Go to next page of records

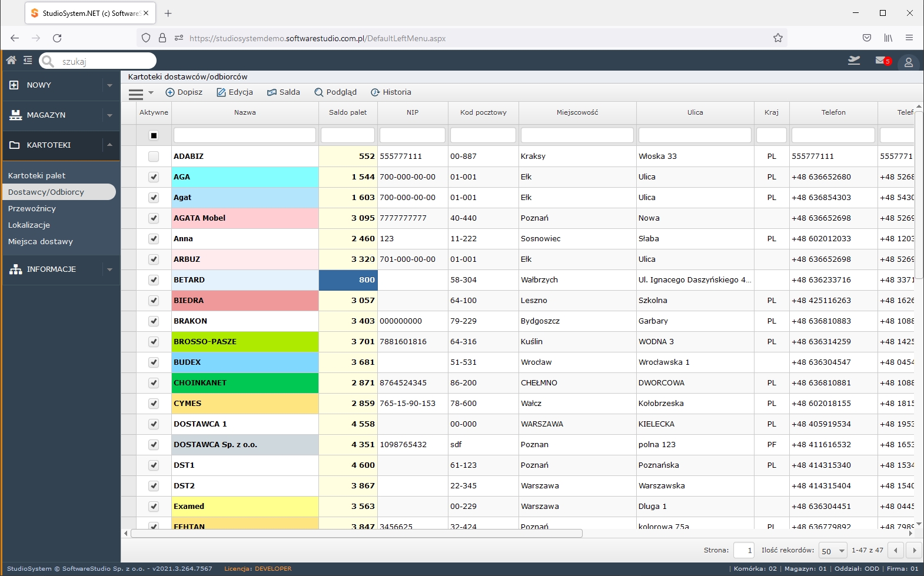(x=914, y=551)
